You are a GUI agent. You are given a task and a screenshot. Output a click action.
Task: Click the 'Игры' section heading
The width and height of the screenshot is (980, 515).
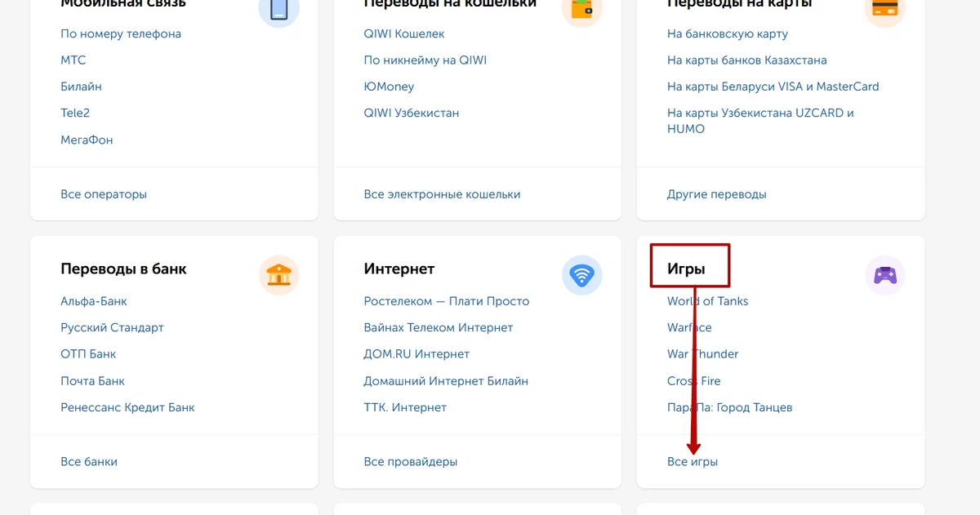pyautogui.click(x=686, y=269)
